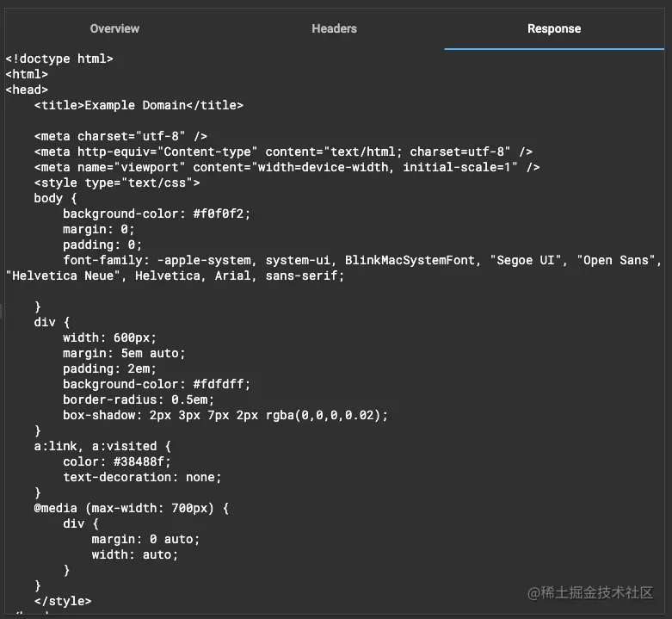Switch to the Overview tab

tap(114, 28)
